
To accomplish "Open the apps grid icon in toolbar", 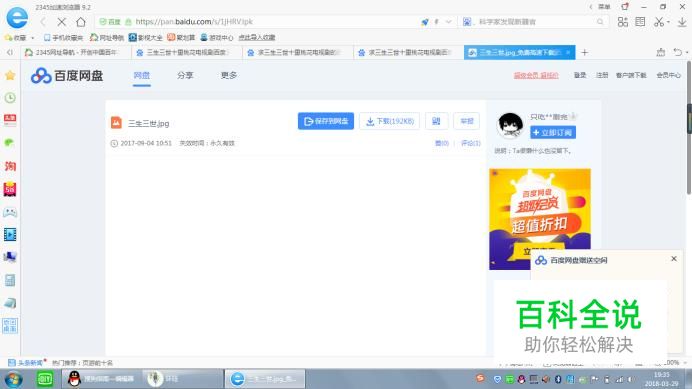I will coord(623,22).
